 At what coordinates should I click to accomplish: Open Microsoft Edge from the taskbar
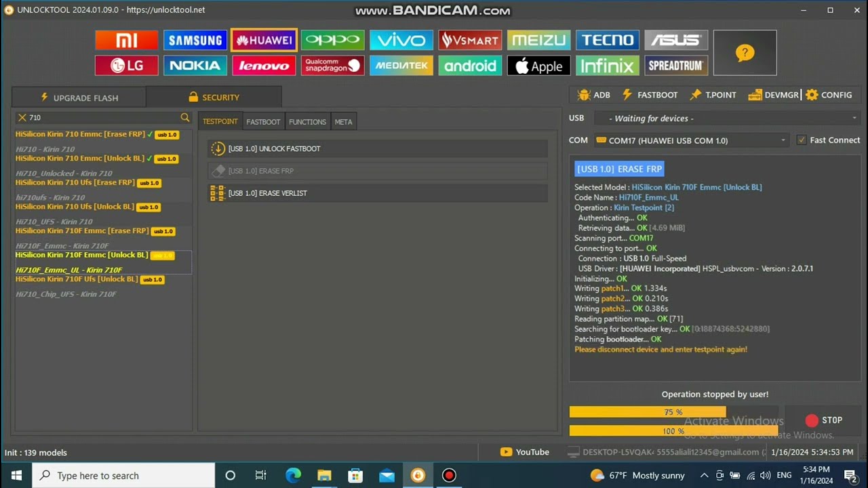click(x=293, y=475)
